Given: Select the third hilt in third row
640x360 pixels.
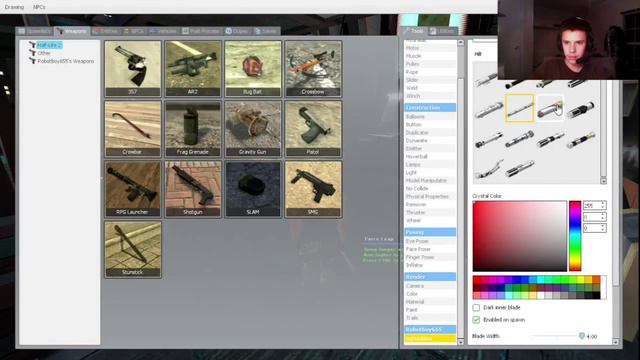Looking at the screenshot, I should 550,139.
